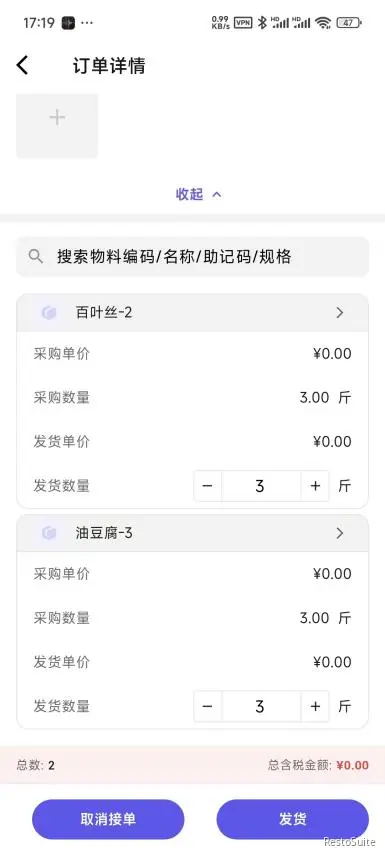Screen dimensions: 385x855
Task: Tap the battery indicator in the status bar
Action: pos(349,23)
